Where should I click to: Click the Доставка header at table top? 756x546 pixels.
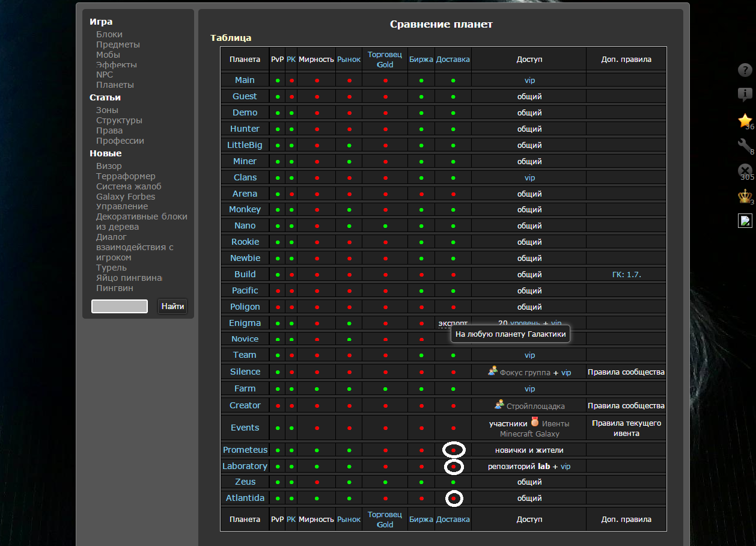[x=453, y=60]
